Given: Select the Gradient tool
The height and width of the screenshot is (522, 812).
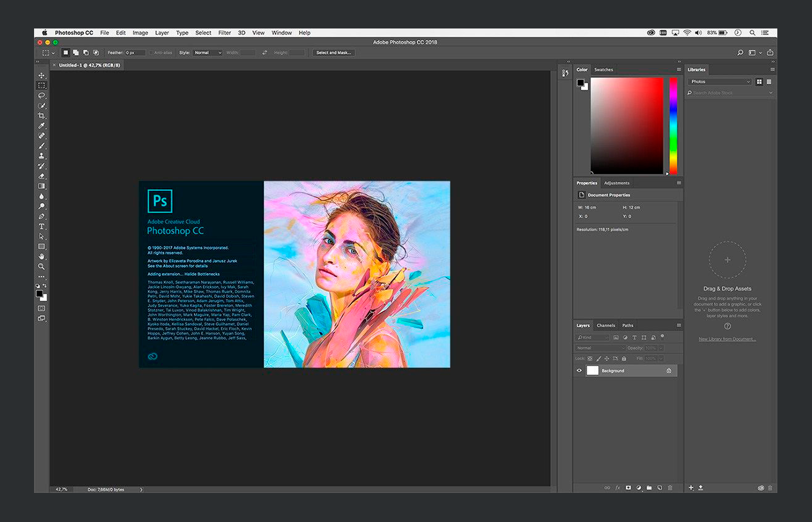Looking at the screenshot, I should click(x=41, y=186).
